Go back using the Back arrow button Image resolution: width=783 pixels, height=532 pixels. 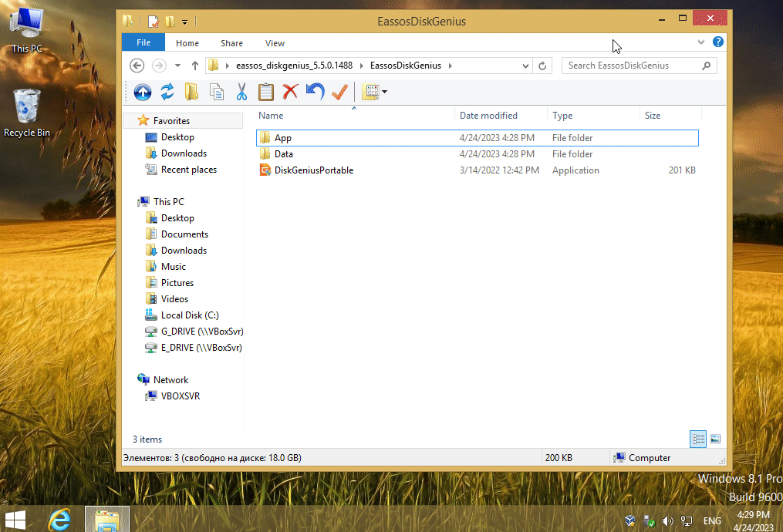137,66
